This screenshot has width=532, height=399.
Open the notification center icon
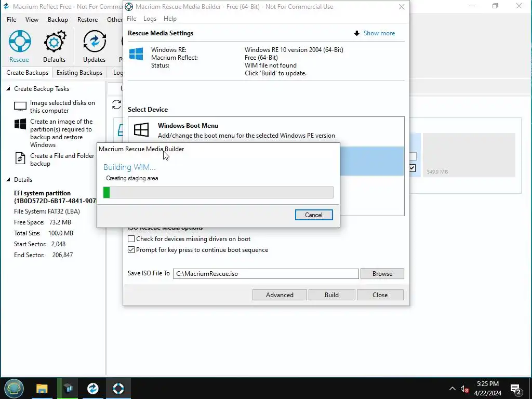515,390
